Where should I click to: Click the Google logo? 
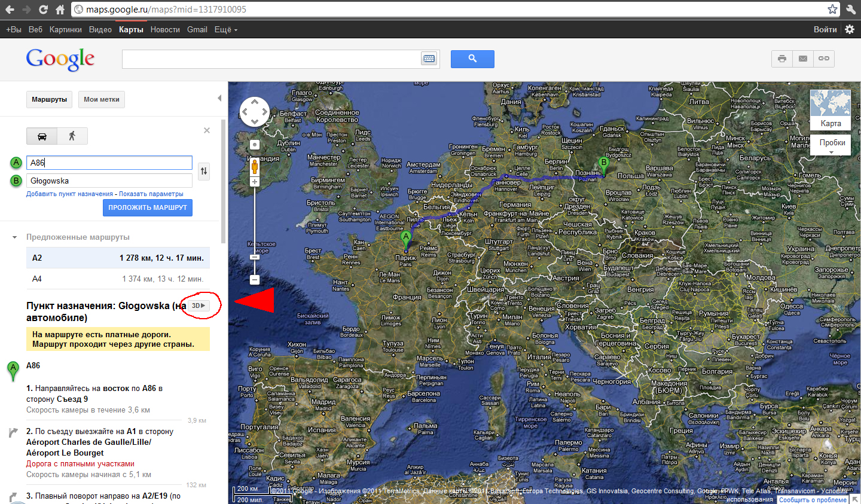(60, 59)
